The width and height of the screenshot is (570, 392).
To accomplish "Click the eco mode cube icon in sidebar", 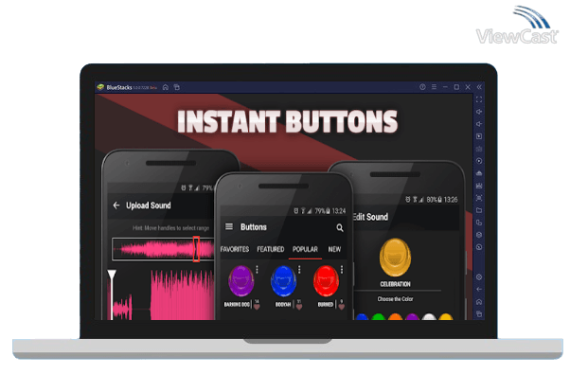I will pyautogui.click(x=479, y=235).
